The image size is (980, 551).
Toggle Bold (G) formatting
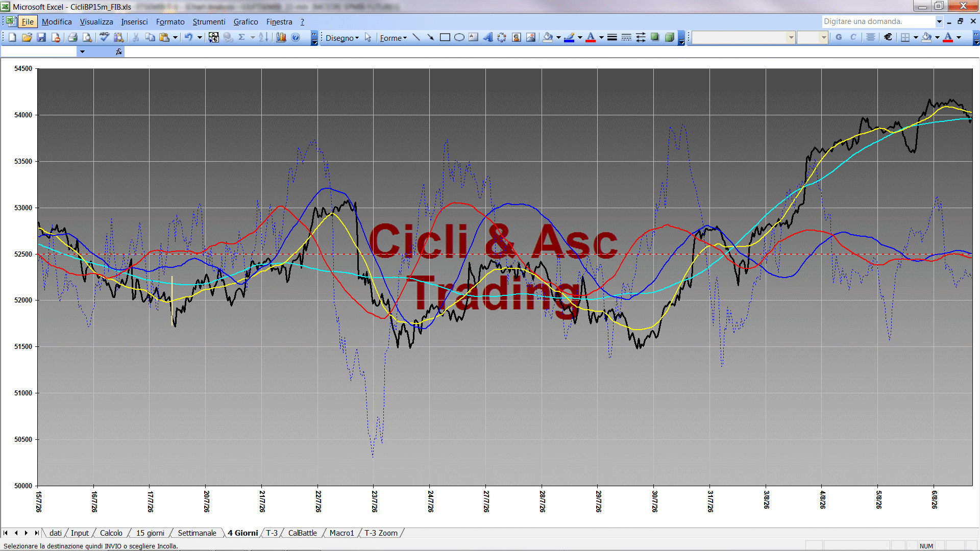click(x=839, y=37)
